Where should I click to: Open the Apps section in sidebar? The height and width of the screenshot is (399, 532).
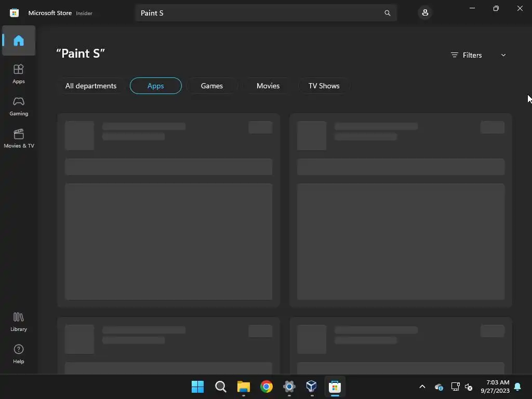[19, 74]
